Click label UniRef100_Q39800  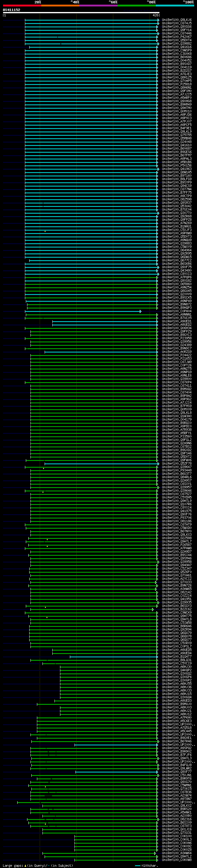point(177,379)
